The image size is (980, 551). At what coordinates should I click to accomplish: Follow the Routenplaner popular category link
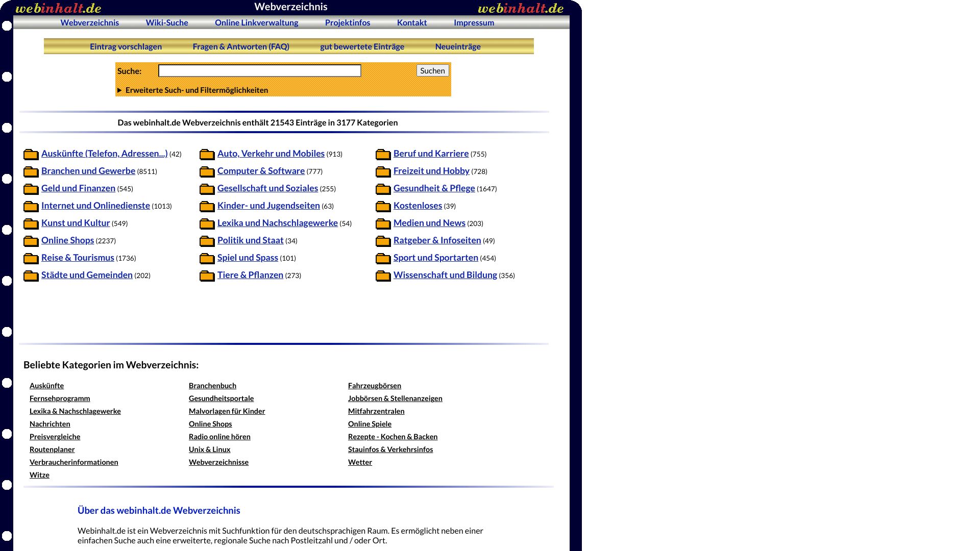pos(52,449)
